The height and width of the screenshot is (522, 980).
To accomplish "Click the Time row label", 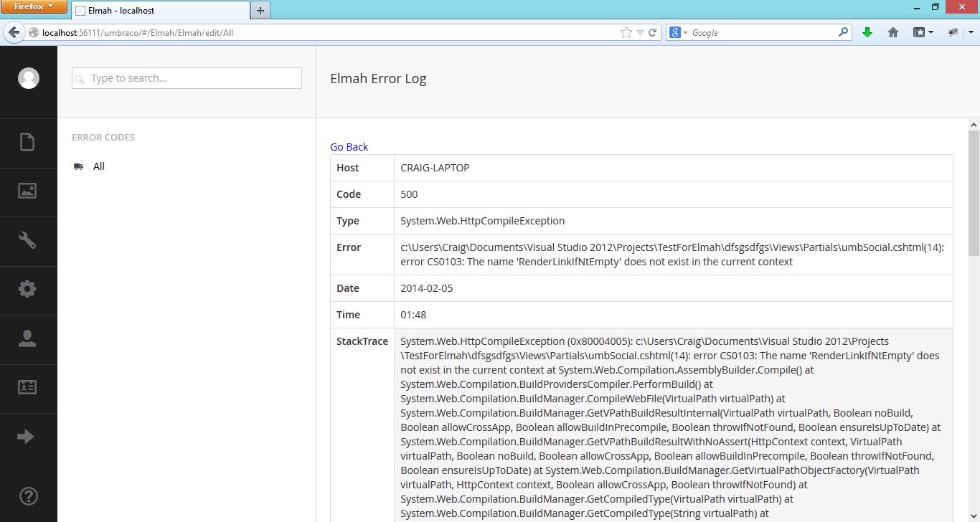I will point(349,315).
